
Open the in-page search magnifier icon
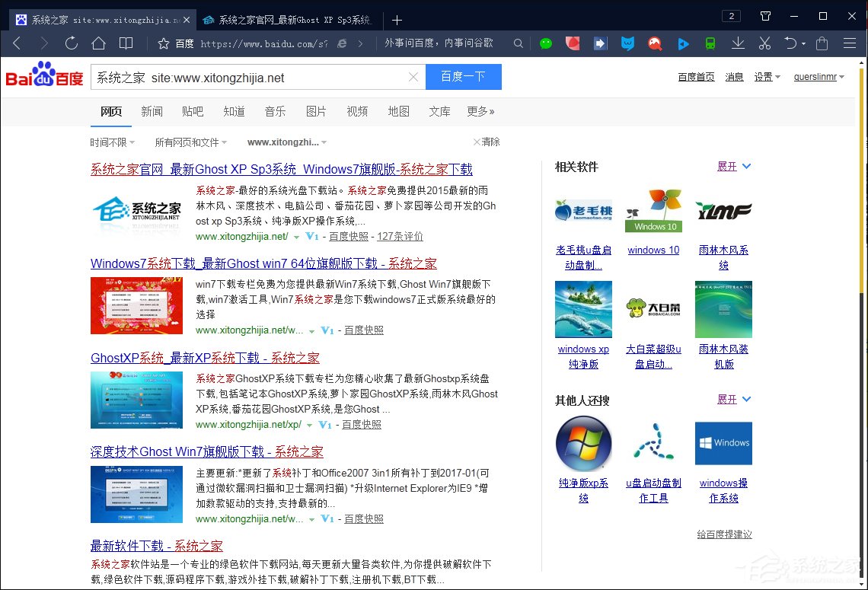click(518, 43)
